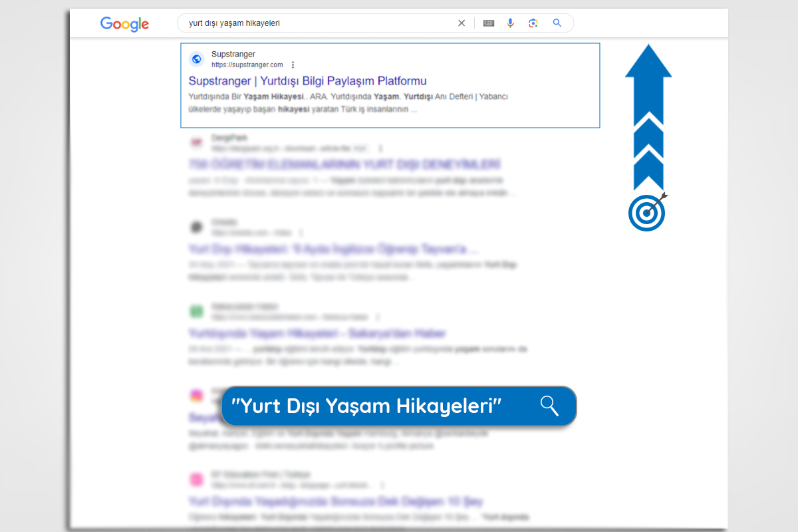This screenshot has height=532, width=798.
Task: Click the DergiPark result favicon
Action: pos(196,142)
